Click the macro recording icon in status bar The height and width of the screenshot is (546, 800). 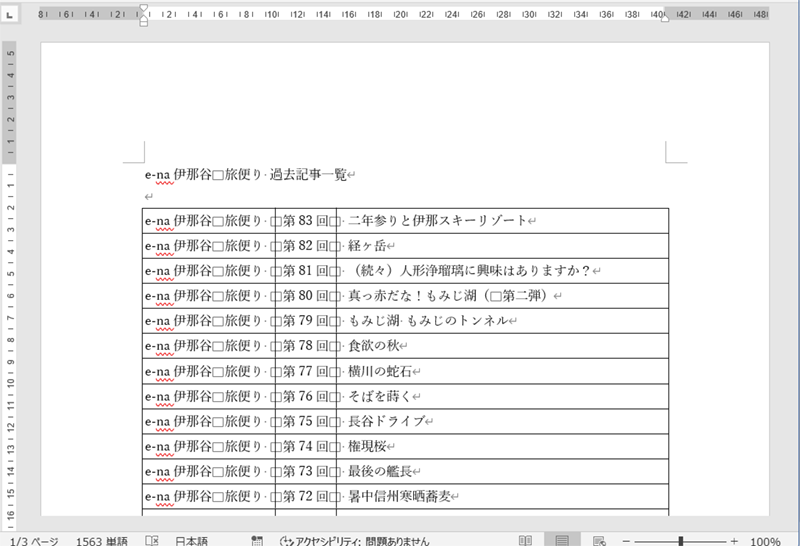257,540
